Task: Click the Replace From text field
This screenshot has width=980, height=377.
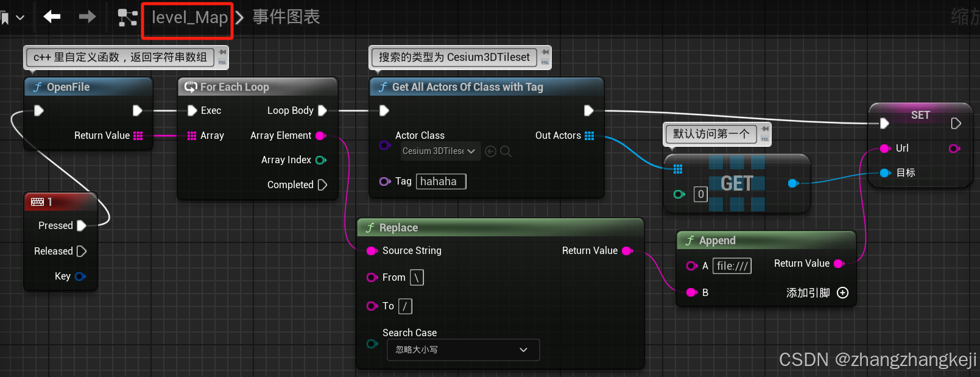Action: (x=417, y=278)
